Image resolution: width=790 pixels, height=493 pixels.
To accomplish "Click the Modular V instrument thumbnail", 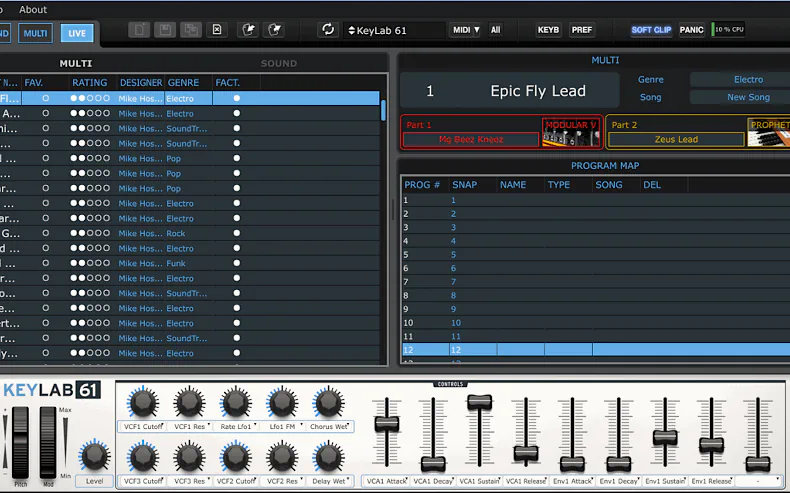I will tap(571, 132).
